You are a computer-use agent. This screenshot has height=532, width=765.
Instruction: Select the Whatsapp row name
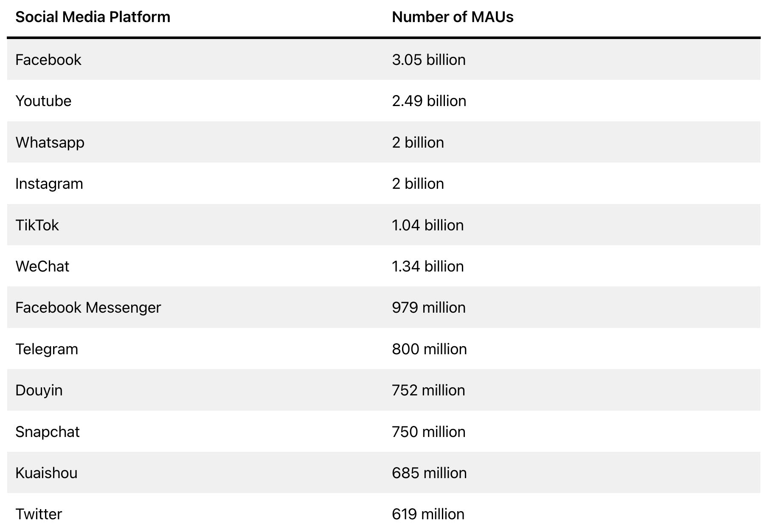point(50,143)
